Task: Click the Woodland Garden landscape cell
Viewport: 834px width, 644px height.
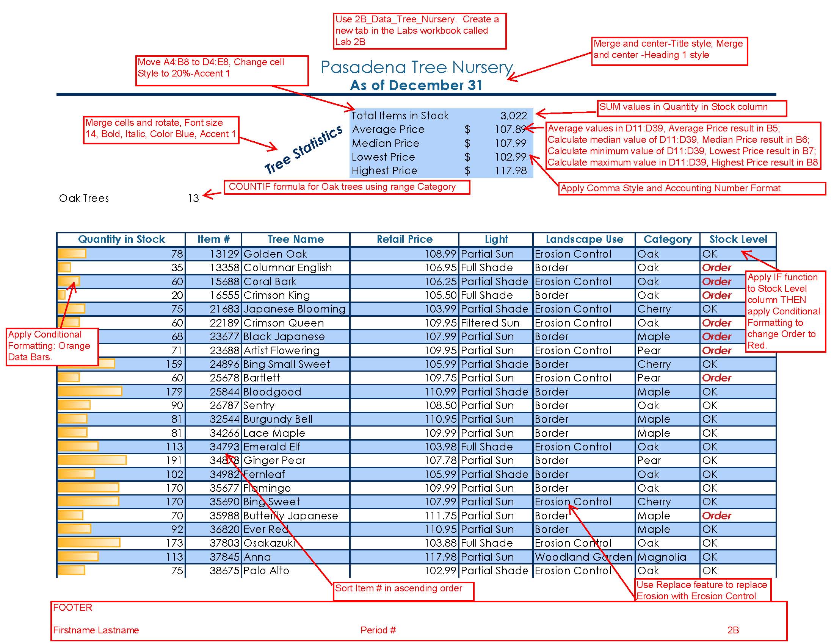Action: pos(584,557)
